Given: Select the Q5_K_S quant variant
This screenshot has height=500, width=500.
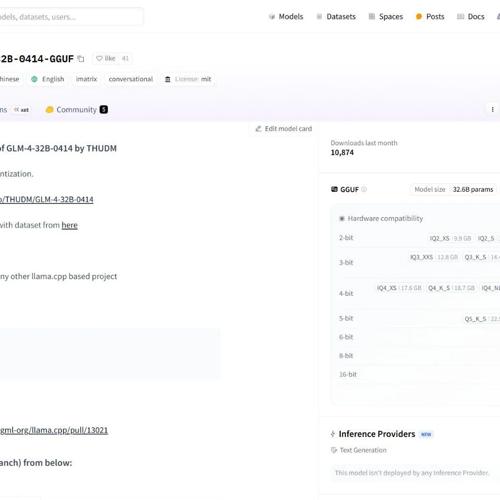Looking at the screenshot, I should click(x=481, y=319).
